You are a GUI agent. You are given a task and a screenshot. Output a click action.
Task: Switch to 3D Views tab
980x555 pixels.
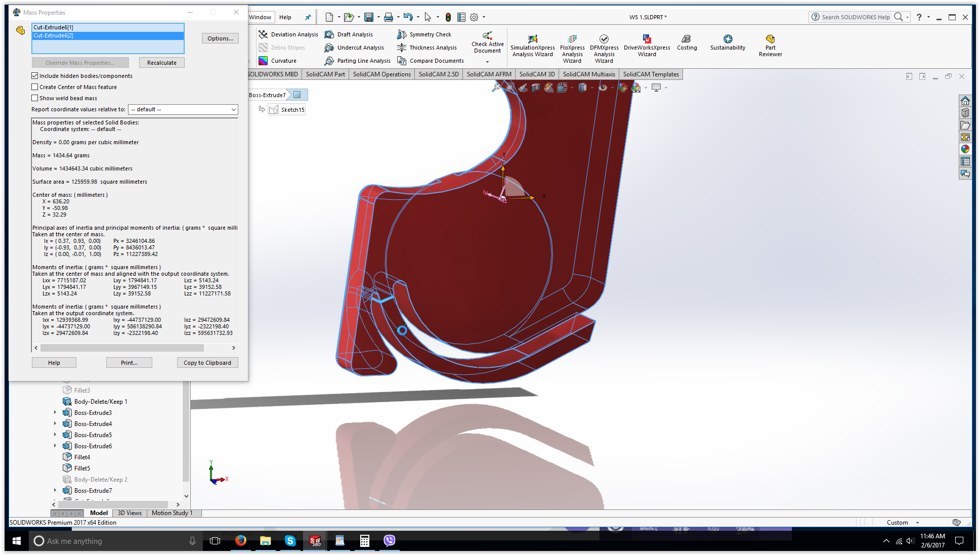130,513
